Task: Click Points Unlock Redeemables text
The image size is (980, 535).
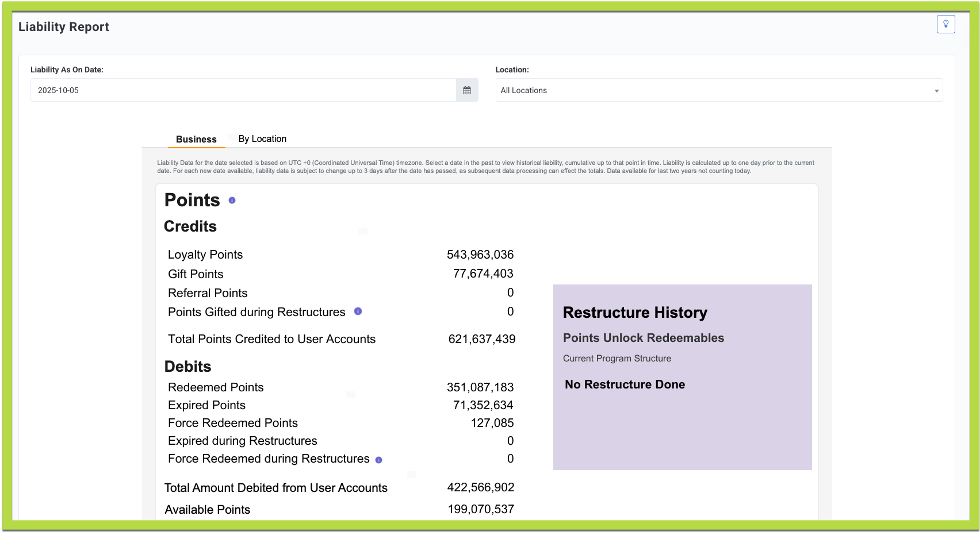Action: click(x=644, y=338)
